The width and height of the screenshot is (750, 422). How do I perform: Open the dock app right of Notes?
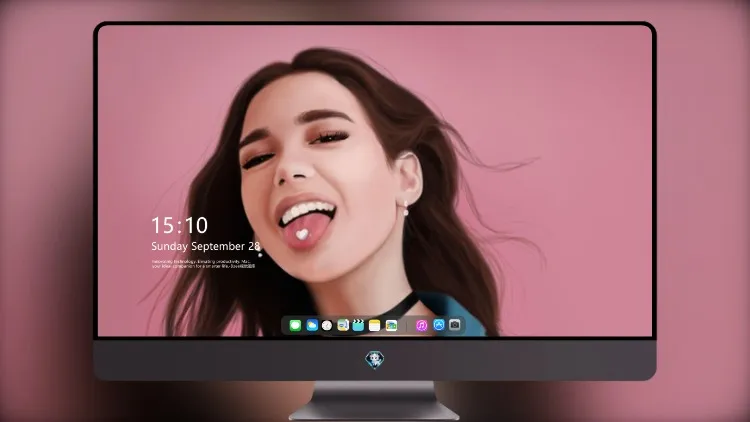pos(391,325)
